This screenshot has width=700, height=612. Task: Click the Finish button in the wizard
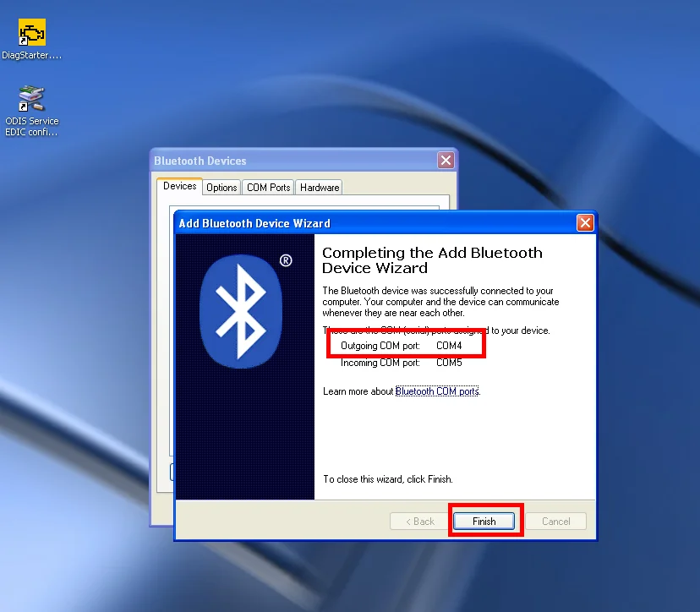click(484, 521)
